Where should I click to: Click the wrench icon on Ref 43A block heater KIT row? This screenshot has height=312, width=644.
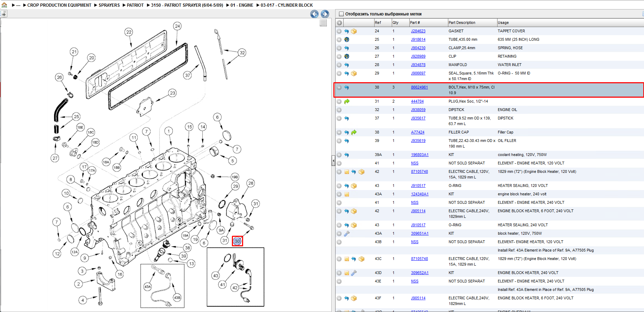coord(347,234)
